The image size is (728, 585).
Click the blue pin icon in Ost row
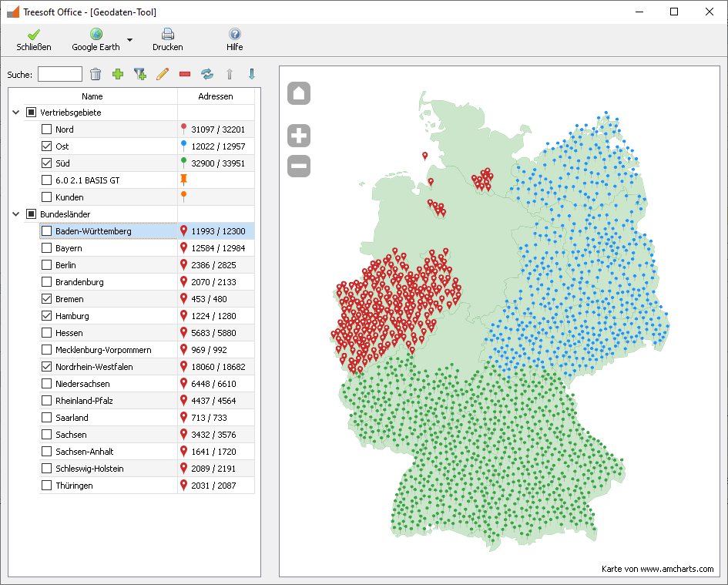tap(184, 146)
